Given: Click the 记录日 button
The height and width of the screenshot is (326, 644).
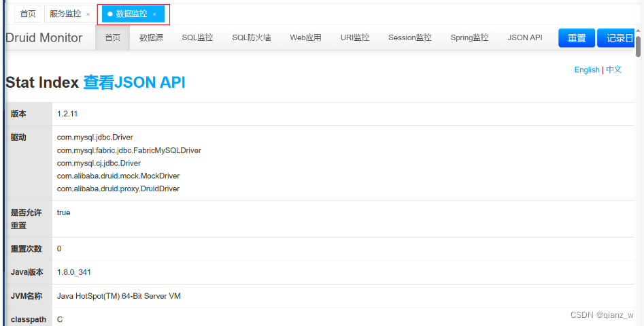Looking at the screenshot, I should 616,38.
